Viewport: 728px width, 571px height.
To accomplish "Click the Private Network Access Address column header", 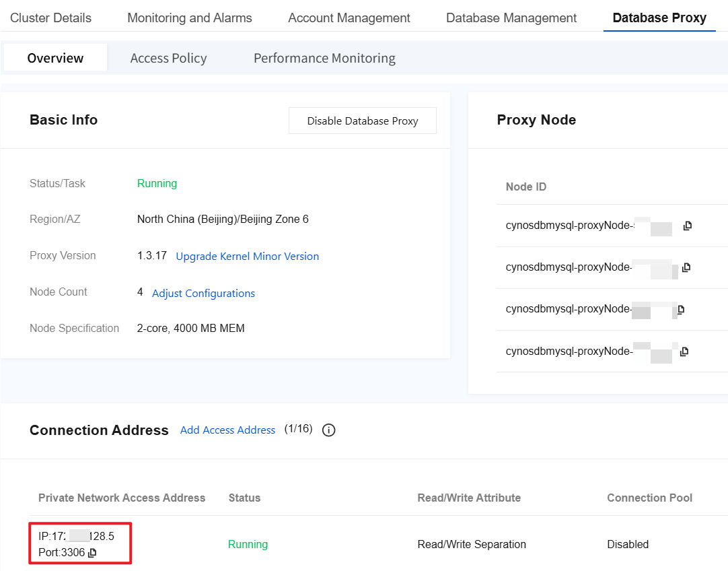I will 122,498.
